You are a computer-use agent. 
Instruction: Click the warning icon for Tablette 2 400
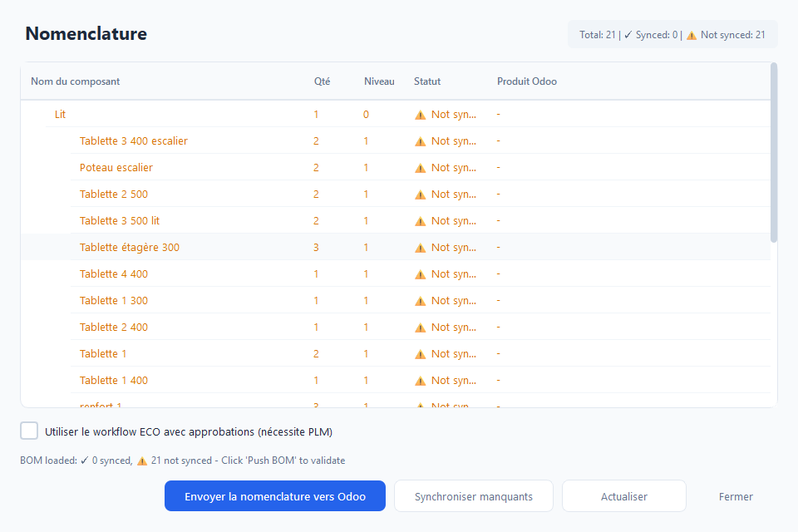tap(421, 328)
